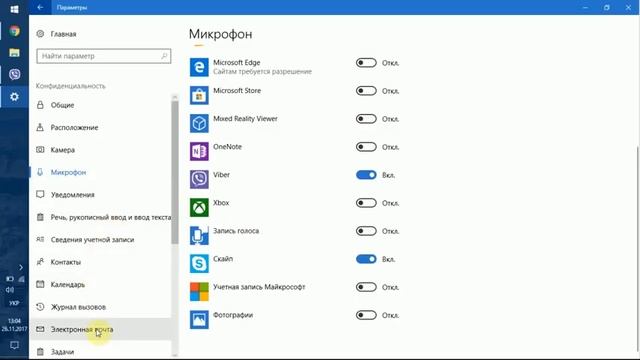Open the Action Center notifications icon

click(x=14, y=345)
